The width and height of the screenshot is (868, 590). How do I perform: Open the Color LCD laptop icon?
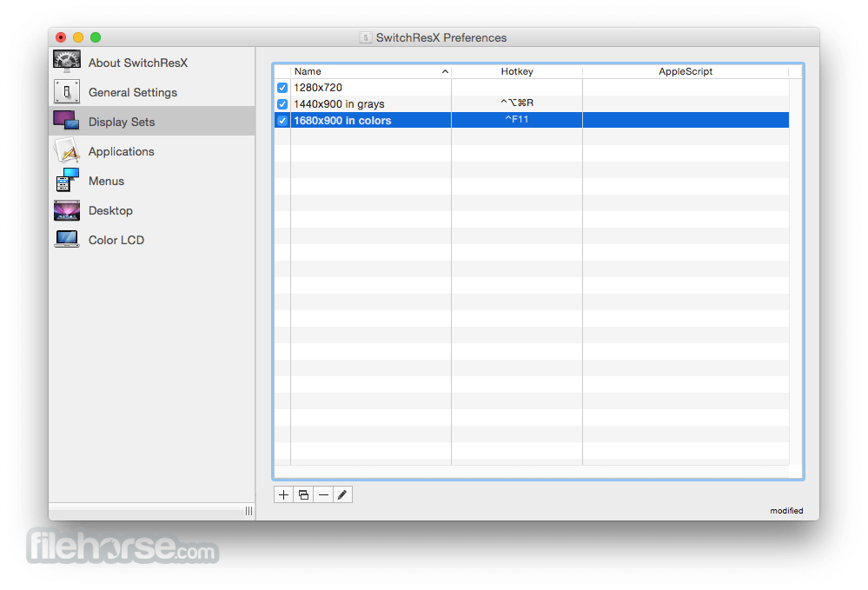click(x=67, y=239)
